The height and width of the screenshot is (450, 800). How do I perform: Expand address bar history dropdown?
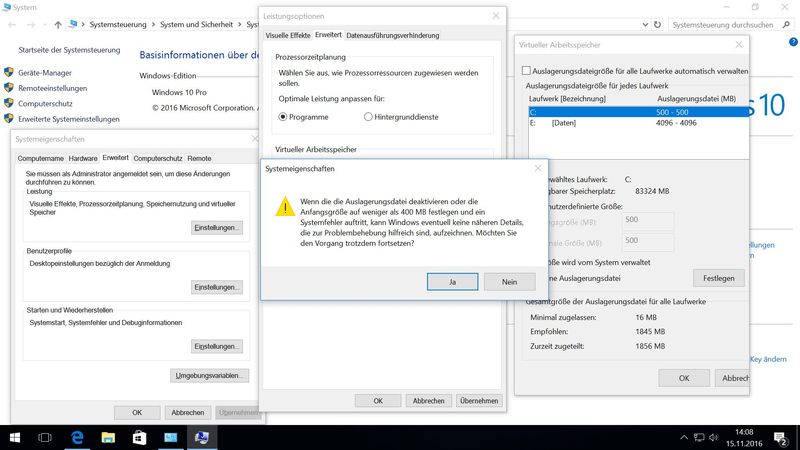point(645,24)
